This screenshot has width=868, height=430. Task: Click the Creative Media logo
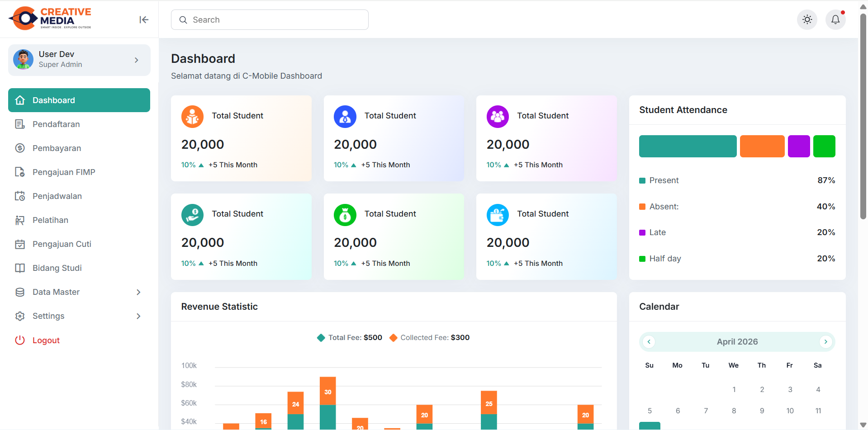[50, 18]
